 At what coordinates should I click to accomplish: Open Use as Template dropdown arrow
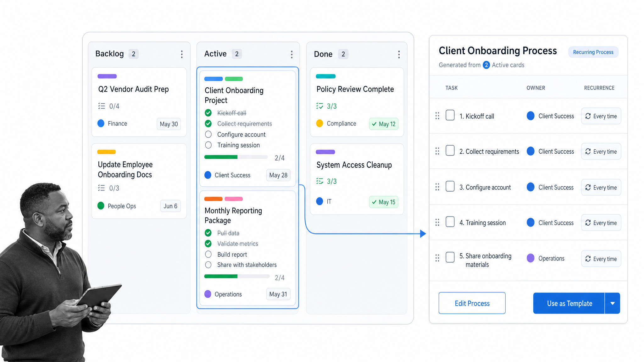coord(613,303)
